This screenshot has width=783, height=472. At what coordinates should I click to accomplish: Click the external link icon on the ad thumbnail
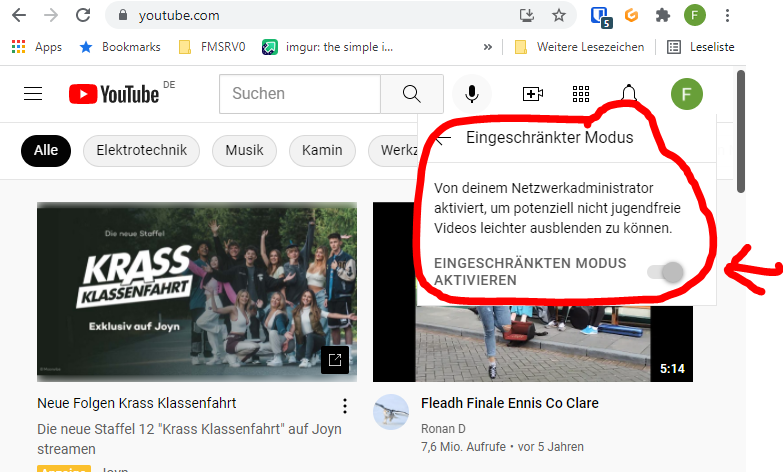(x=335, y=360)
